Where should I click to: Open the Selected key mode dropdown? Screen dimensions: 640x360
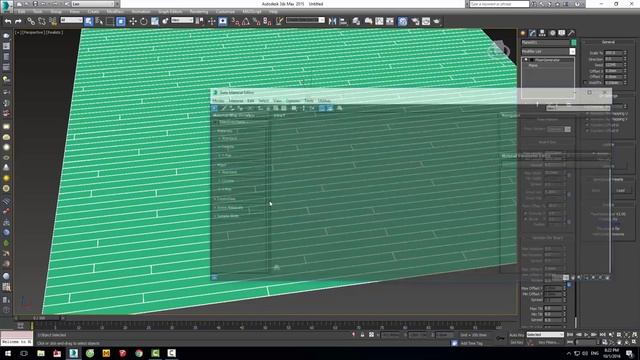click(x=545, y=335)
